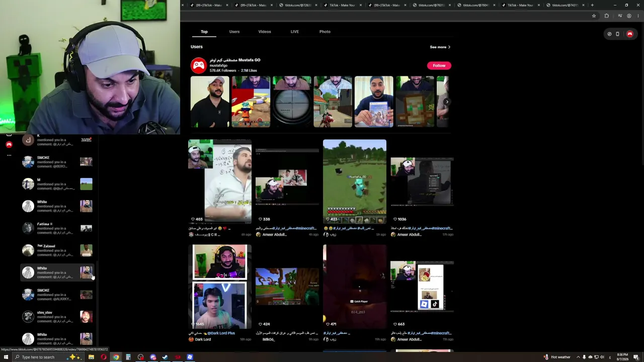
Task: Click See more in the Users section
Action: click(x=440, y=47)
